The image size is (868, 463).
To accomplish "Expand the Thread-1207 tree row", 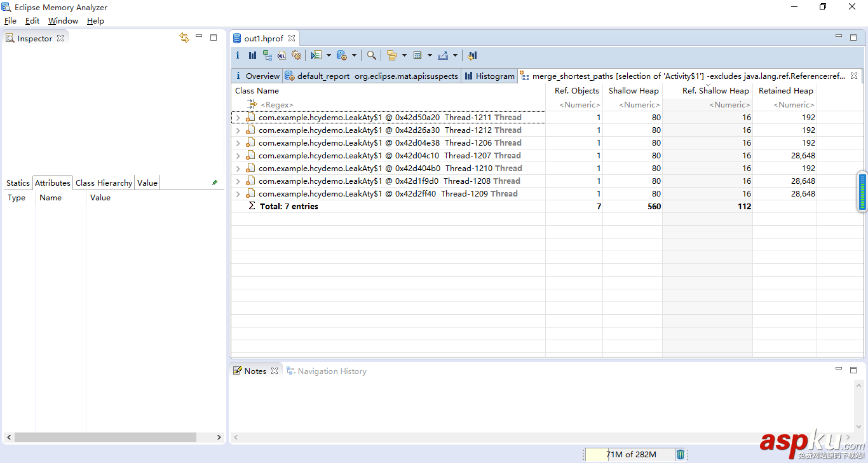I will pyautogui.click(x=238, y=156).
